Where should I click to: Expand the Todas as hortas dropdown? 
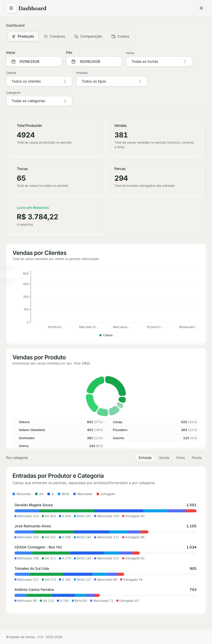click(159, 62)
